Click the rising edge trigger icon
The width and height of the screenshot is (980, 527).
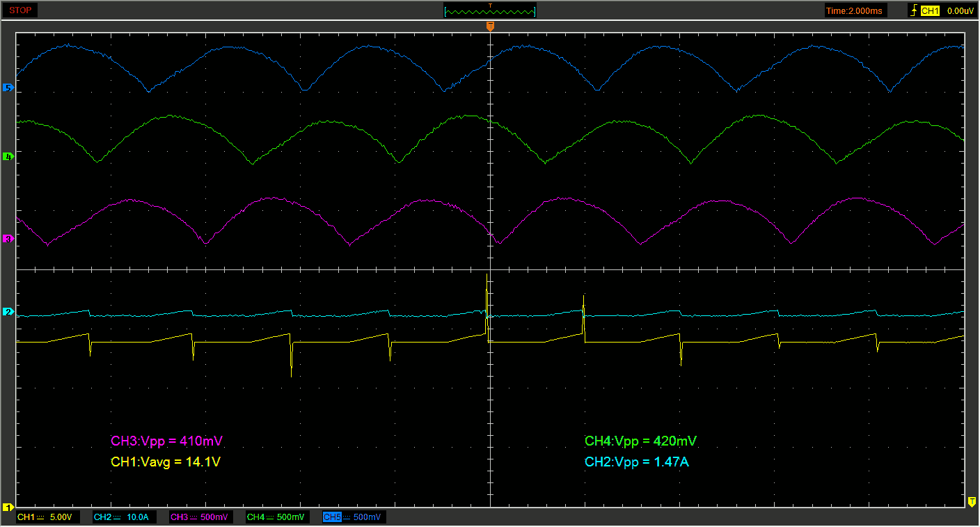point(912,10)
